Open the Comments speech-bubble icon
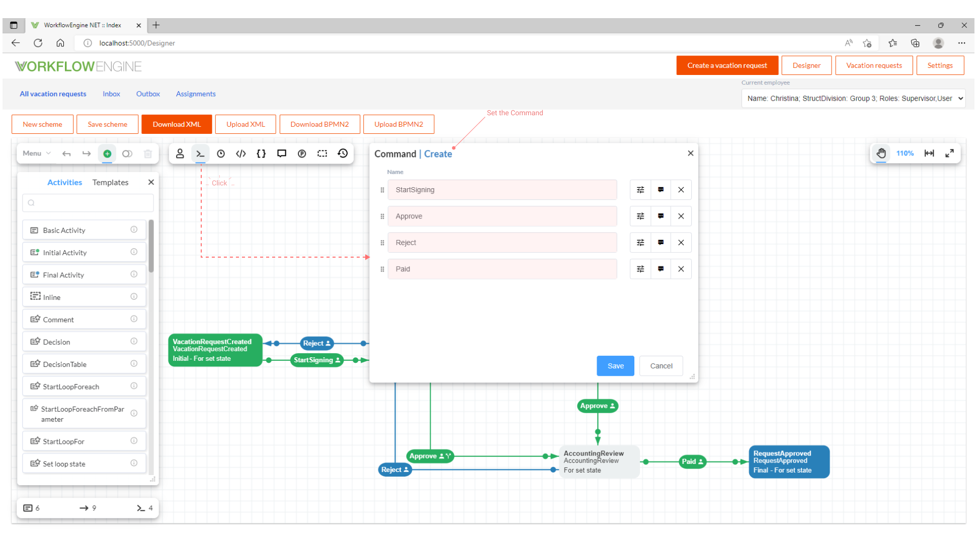Screen dimensions: 980x548 (281, 153)
